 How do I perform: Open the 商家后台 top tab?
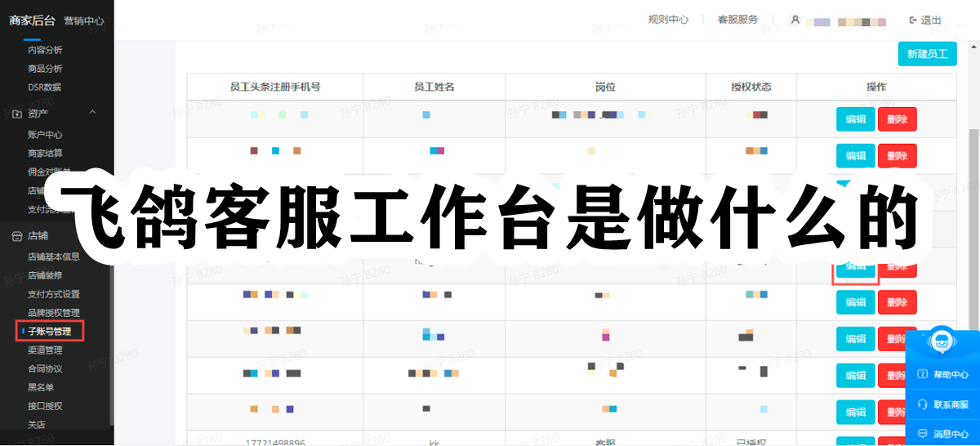coord(32,20)
